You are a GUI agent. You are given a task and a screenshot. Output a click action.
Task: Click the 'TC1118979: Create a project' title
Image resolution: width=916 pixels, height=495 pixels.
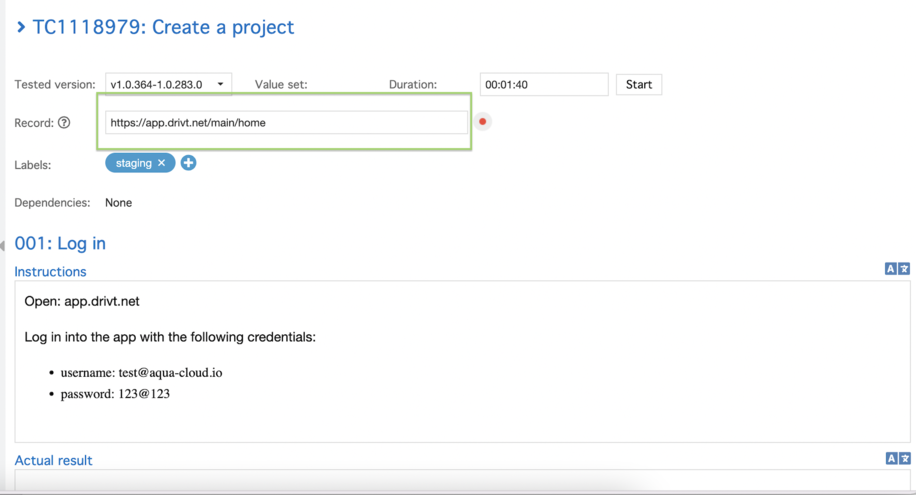[x=163, y=27]
